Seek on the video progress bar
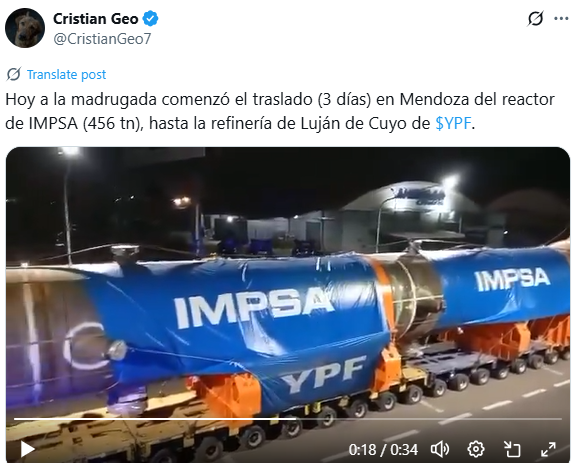 click(x=288, y=419)
